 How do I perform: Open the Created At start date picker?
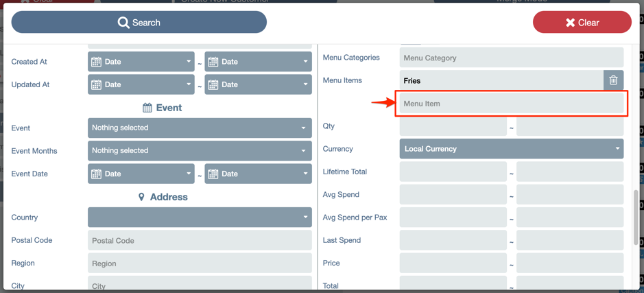click(141, 62)
